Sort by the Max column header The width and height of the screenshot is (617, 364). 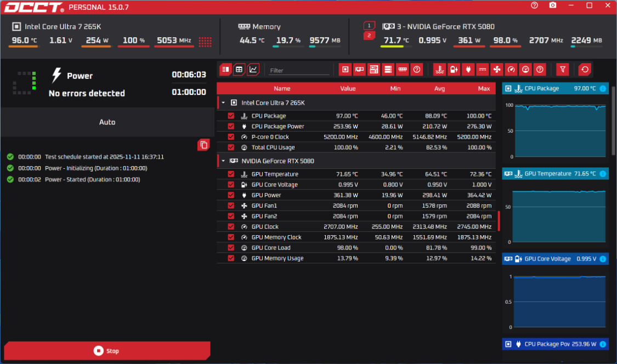[x=484, y=89]
